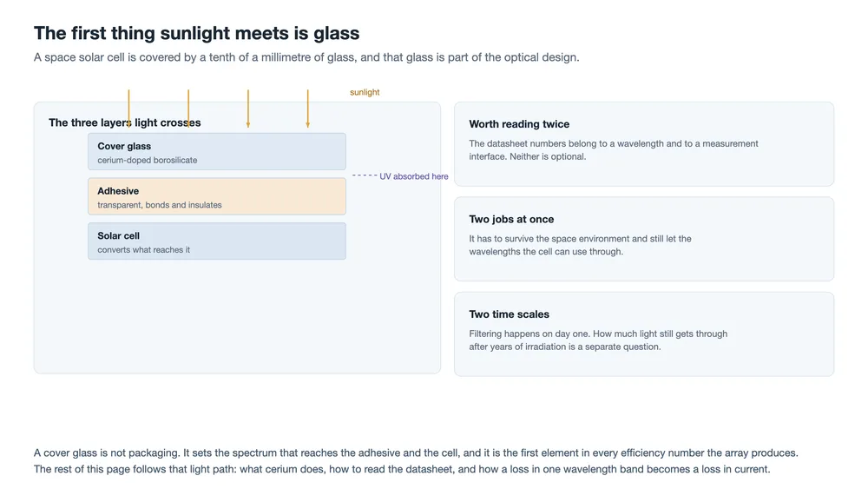Viewport: 868px width, 489px height.
Task: Click 'cerium-doped borosilicate' caption text
Action: coord(148,160)
